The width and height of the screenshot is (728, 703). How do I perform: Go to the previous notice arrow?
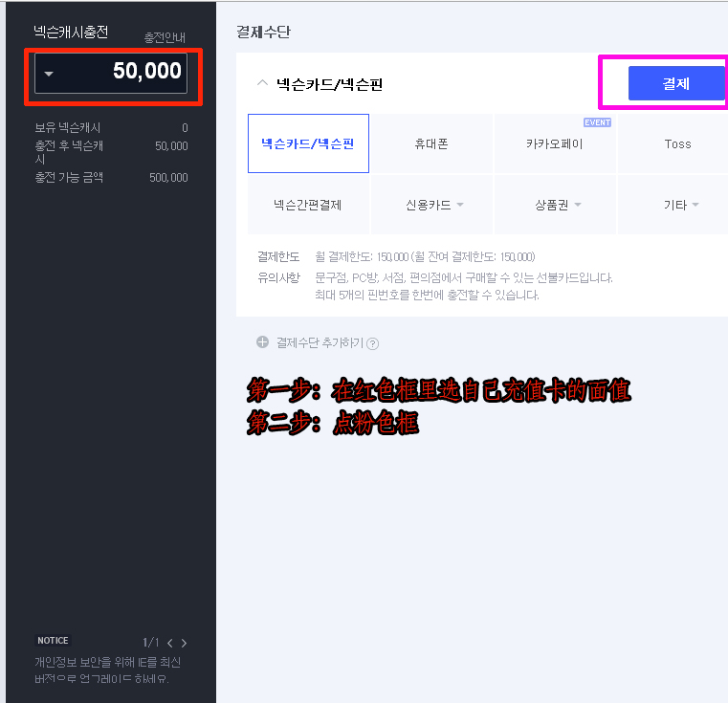(x=170, y=643)
